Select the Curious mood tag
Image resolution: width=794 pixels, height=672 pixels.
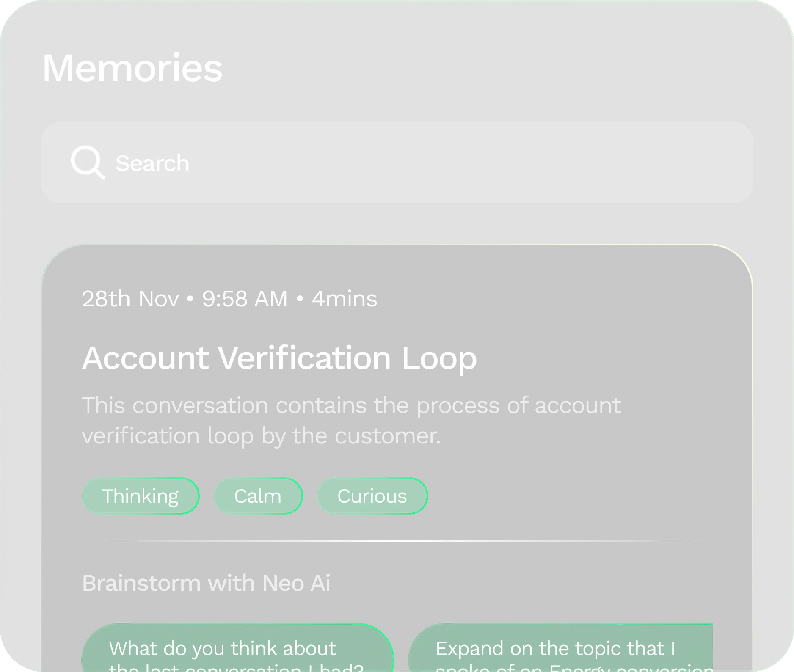tap(372, 496)
